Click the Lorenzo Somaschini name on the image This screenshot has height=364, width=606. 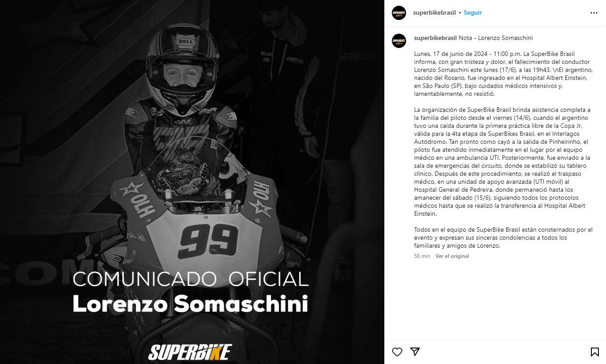pyautogui.click(x=190, y=304)
